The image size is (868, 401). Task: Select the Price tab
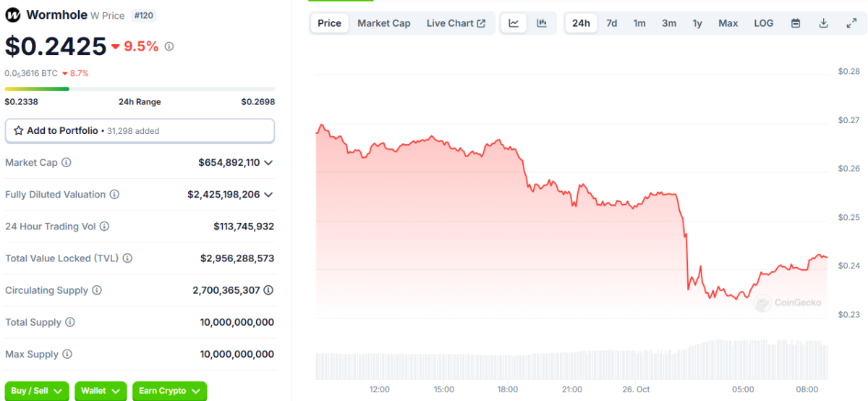tap(329, 23)
